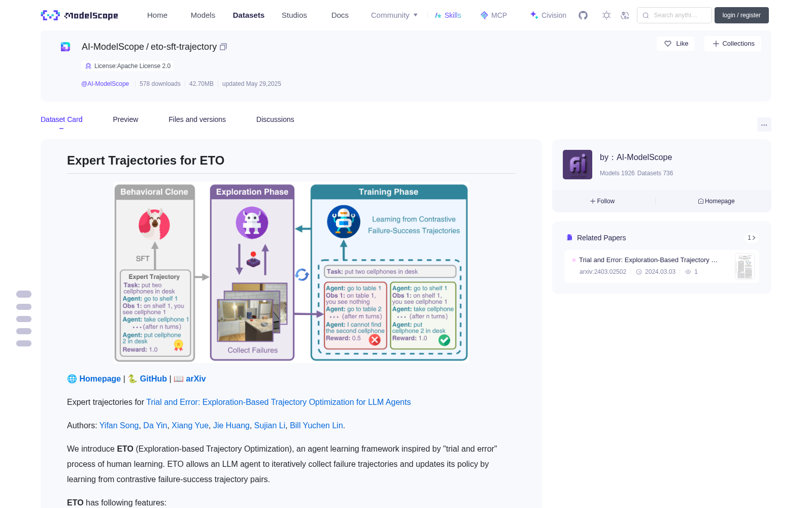812x508 pixels.
Task: Open the Trial and Error paper title link
Action: click(279, 402)
